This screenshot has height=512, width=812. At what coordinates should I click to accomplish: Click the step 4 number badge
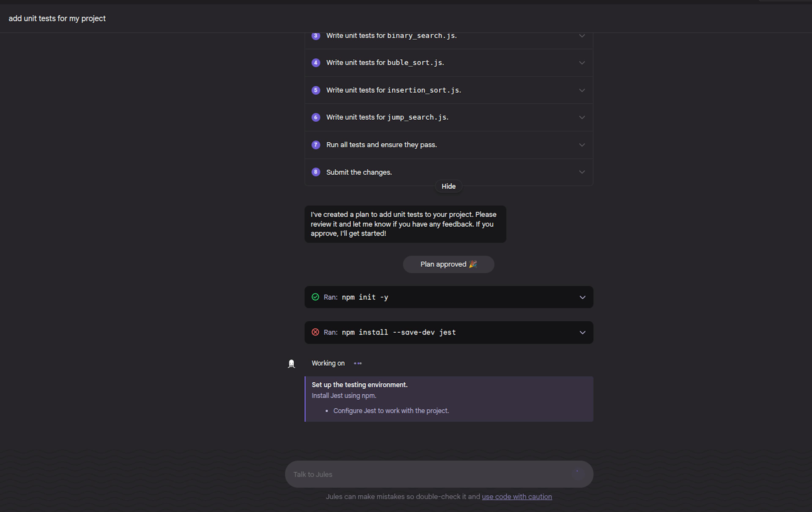(x=316, y=63)
